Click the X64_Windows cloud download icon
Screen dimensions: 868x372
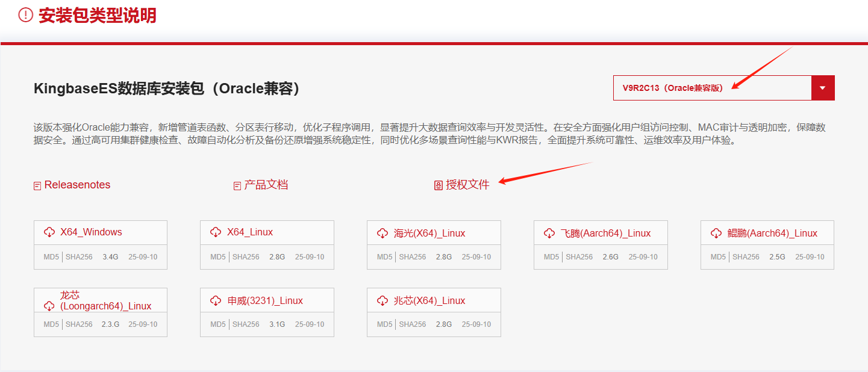click(x=49, y=232)
